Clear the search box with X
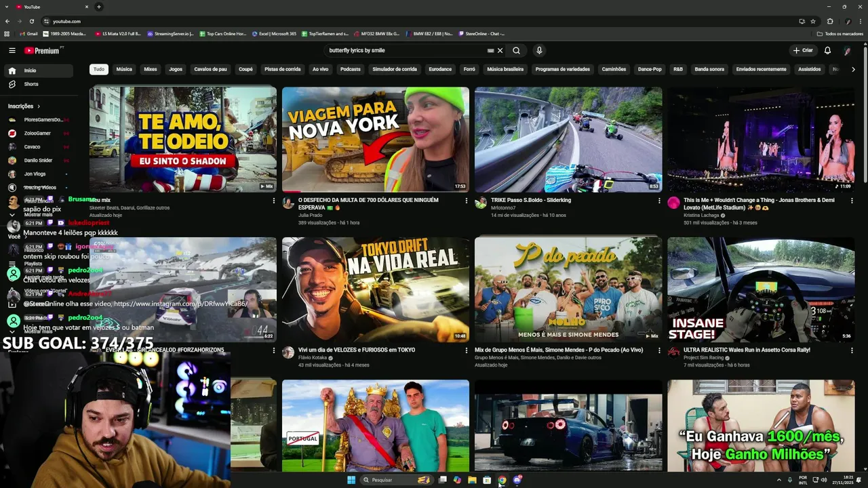The width and height of the screenshot is (868, 488). (x=500, y=50)
